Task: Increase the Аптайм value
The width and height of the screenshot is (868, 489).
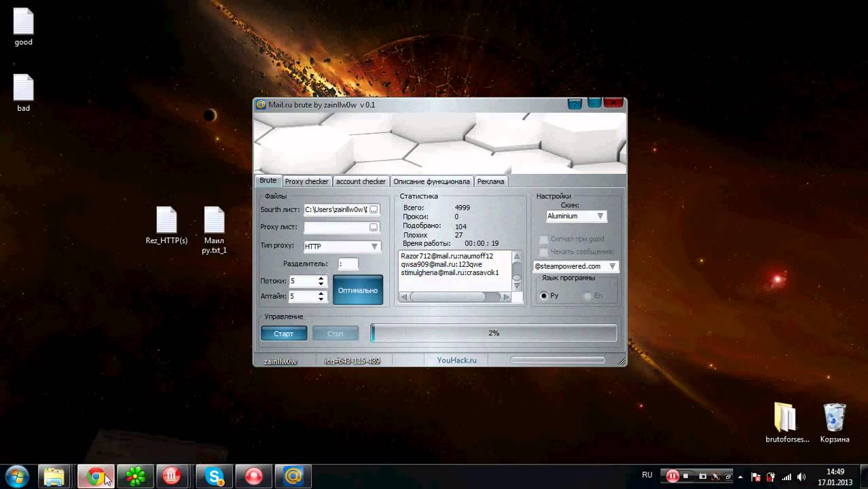Action: coord(321,293)
